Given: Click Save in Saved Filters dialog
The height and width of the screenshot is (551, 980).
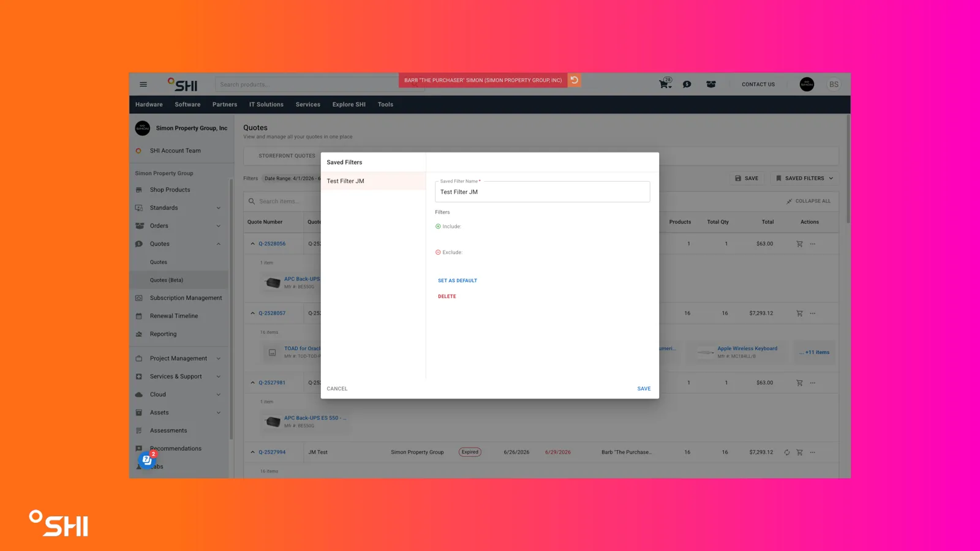Looking at the screenshot, I should (x=644, y=389).
